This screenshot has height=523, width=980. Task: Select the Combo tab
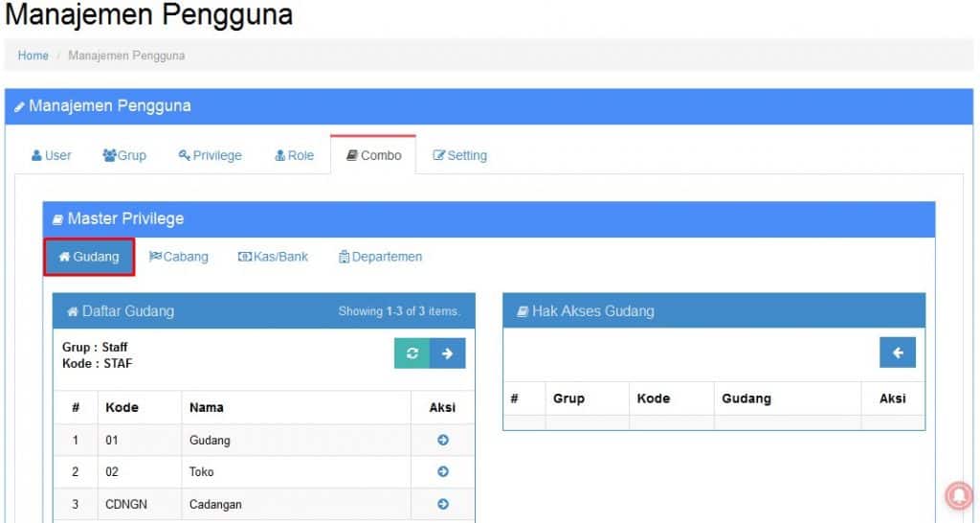tap(373, 155)
